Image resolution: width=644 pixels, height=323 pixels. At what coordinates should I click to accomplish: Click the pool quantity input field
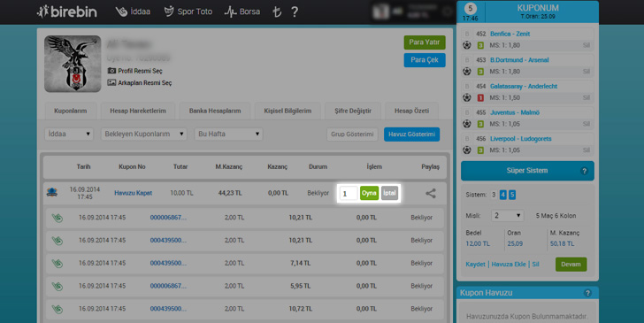coord(349,193)
